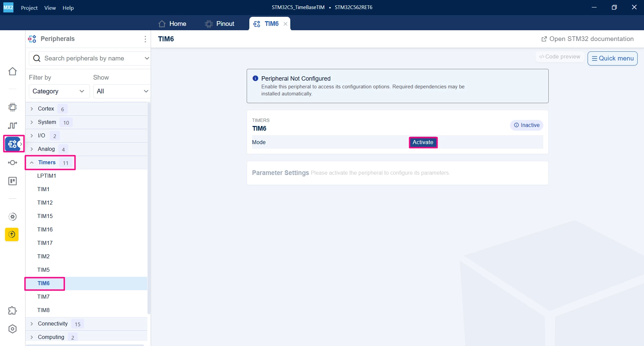Click the search peripherals by name field
Viewport: 644px width, 346px height.
coord(90,58)
